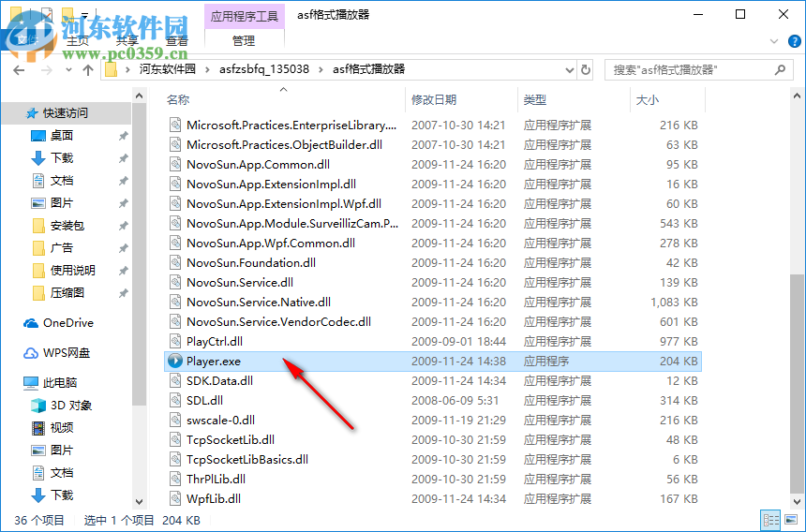Open the quick access toolbar customize dropdown

pyautogui.click(x=85, y=15)
